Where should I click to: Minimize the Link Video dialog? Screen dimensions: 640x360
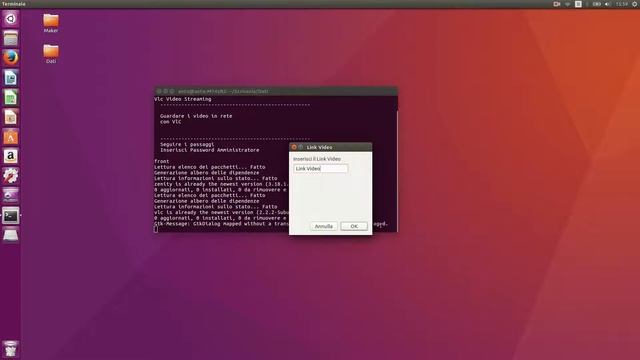click(300, 147)
